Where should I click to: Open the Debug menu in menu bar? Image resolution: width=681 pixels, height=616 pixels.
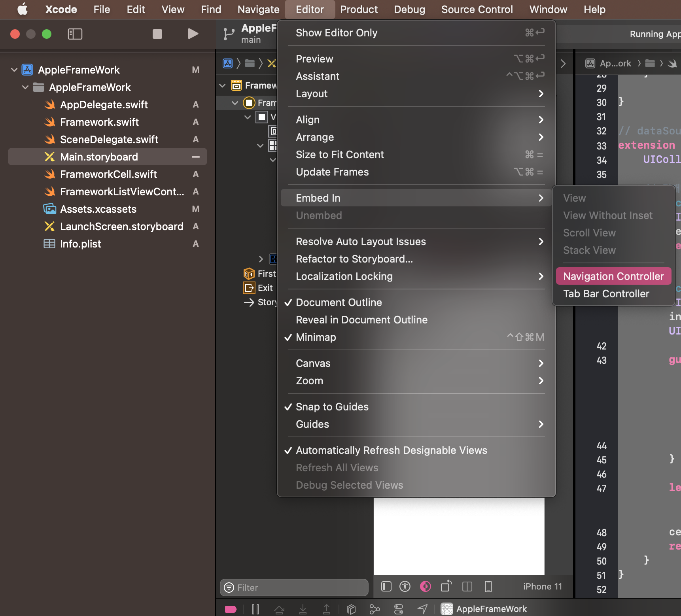click(409, 9)
